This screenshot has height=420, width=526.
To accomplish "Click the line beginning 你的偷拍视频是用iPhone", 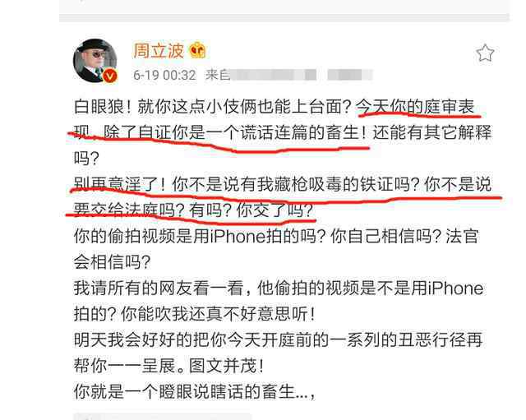I will click(x=276, y=236).
